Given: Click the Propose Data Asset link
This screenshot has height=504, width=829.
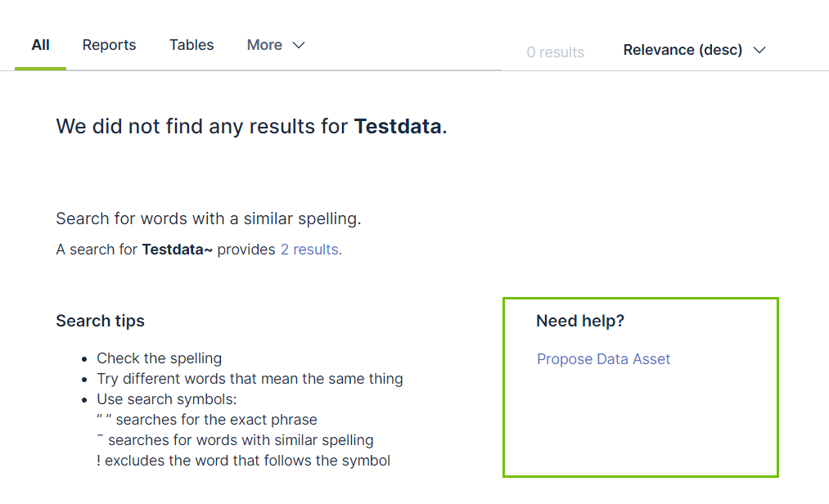Looking at the screenshot, I should click(x=603, y=359).
